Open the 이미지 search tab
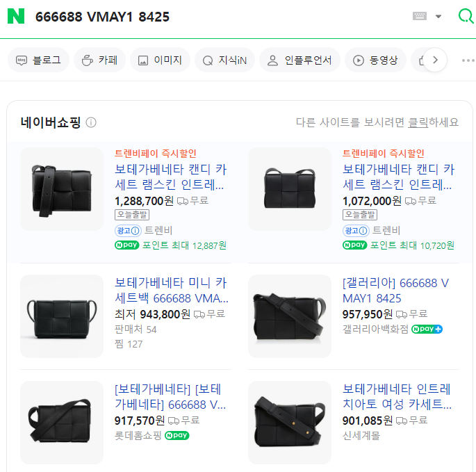Image resolution: width=476 pixels, height=472 pixels. [x=160, y=60]
